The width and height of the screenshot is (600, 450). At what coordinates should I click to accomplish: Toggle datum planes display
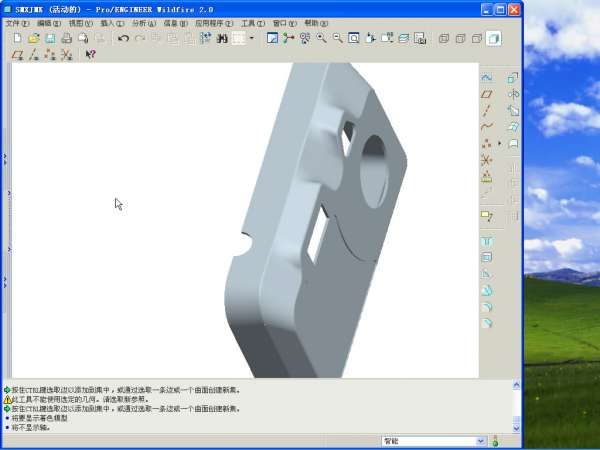tap(18, 55)
